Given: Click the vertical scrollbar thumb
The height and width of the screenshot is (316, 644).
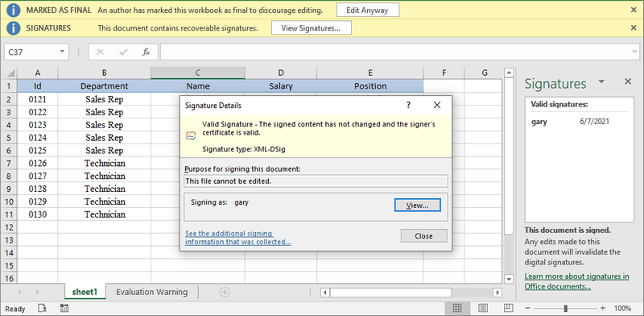Looking at the screenshot, I should tap(509, 156).
